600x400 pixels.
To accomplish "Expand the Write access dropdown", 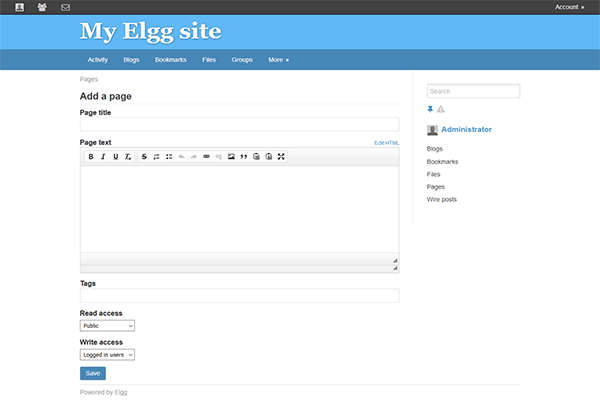I will [107, 354].
